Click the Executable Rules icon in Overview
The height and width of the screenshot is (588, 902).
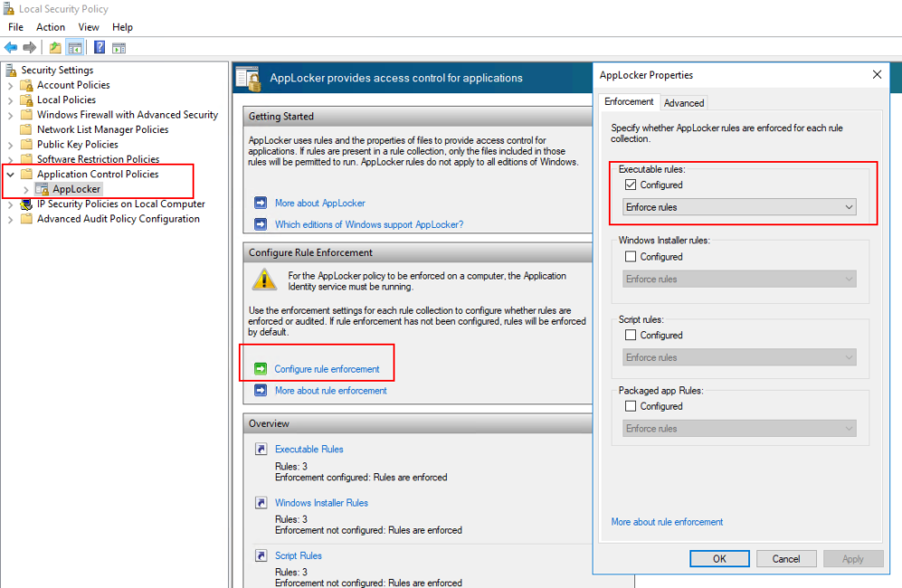pyautogui.click(x=261, y=449)
